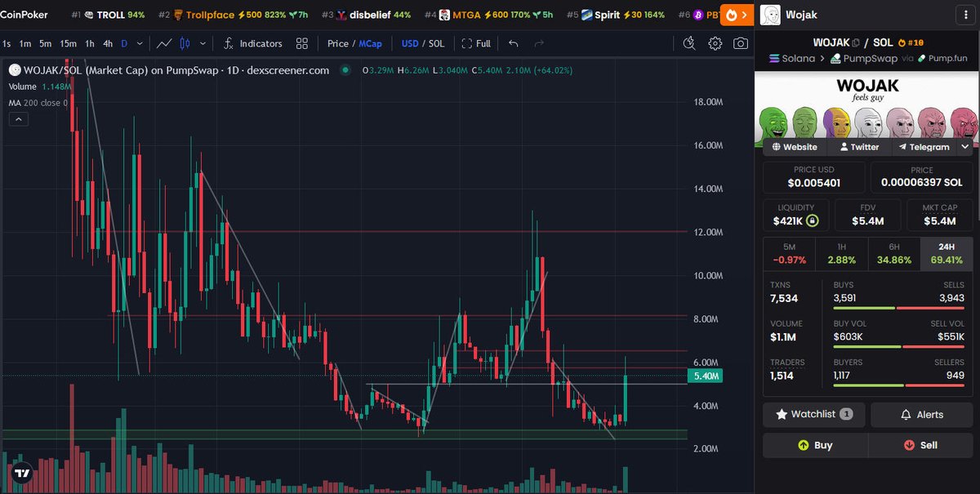The height and width of the screenshot is (494, 980).
Task: Click the liquidity lock icon
Action: [811, 220]
